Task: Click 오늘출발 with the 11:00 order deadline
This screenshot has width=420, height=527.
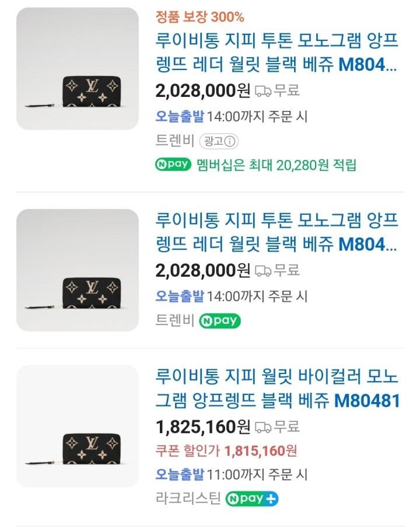Action: point(180,474)
